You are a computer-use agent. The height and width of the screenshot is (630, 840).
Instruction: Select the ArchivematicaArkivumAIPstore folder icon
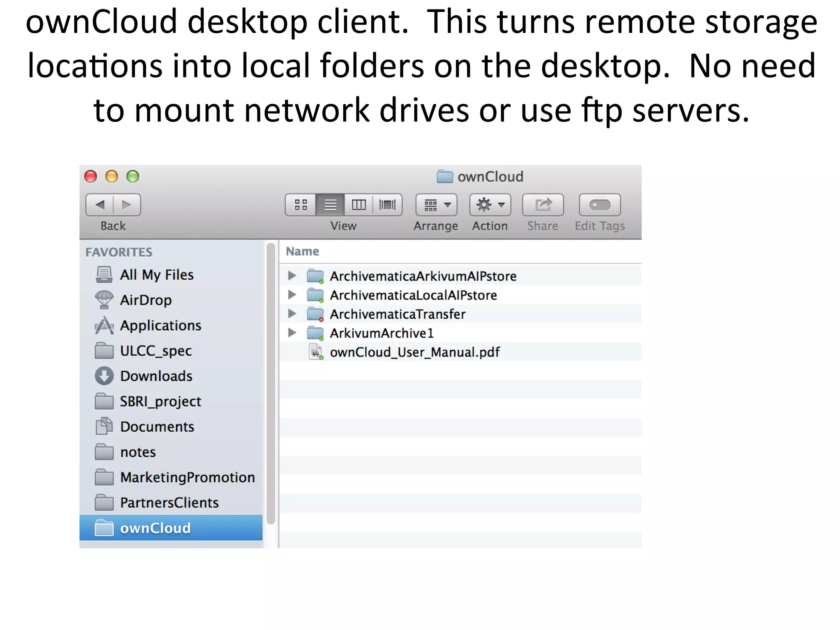(315, 276)
